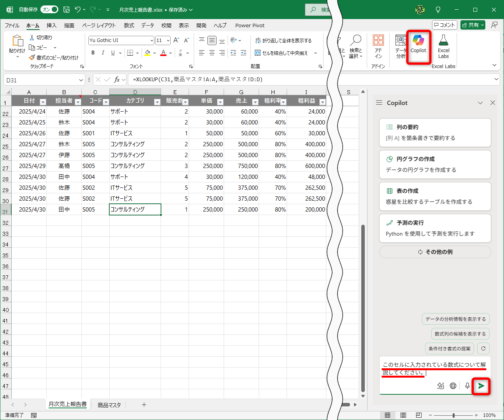Toggle 折り返して全体を表示する wrap text
The width and height of the screenshot is (504, 420).
pyautogui.click(x=283, y=40)
